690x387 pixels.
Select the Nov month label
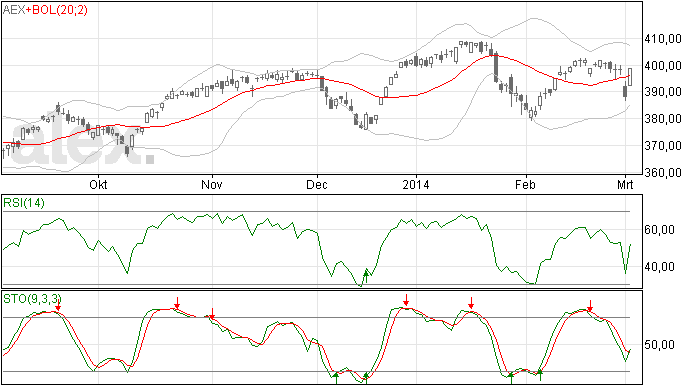(x=212, y=184)
